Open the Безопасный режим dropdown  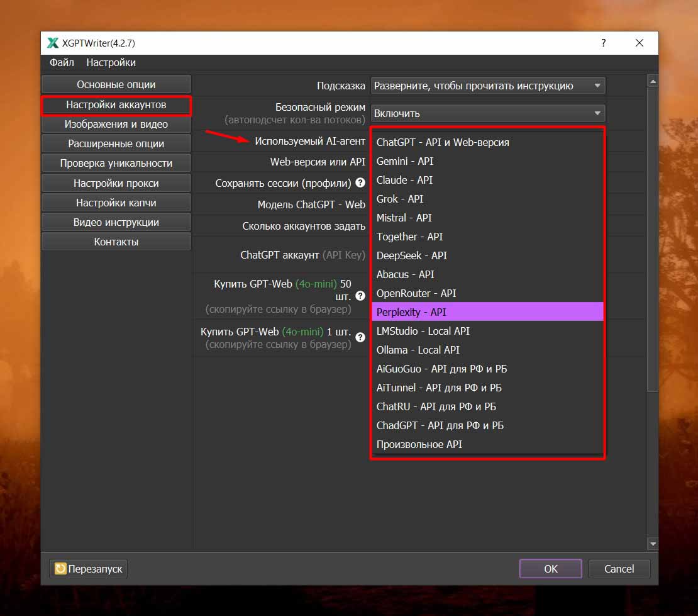[x=487, y=113]
